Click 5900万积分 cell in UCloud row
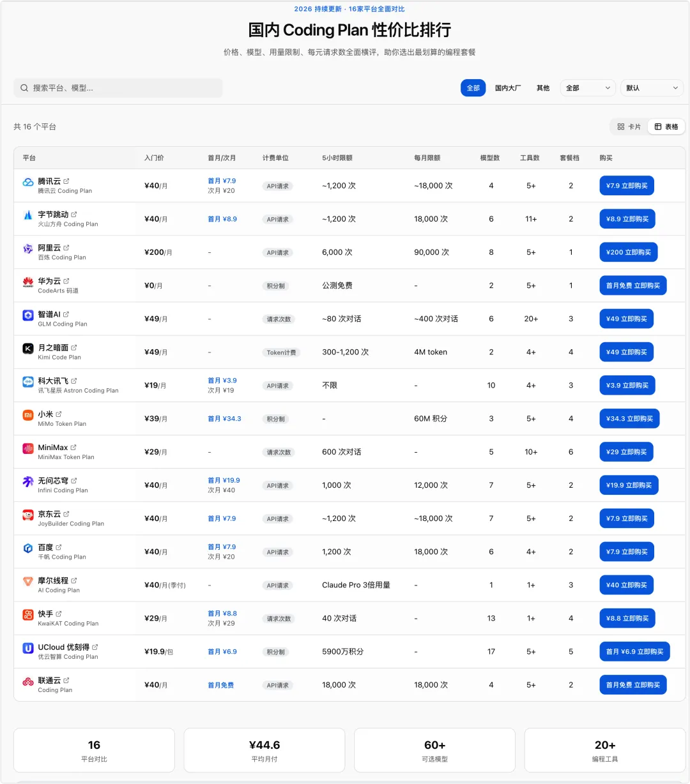 coord(343,652)
